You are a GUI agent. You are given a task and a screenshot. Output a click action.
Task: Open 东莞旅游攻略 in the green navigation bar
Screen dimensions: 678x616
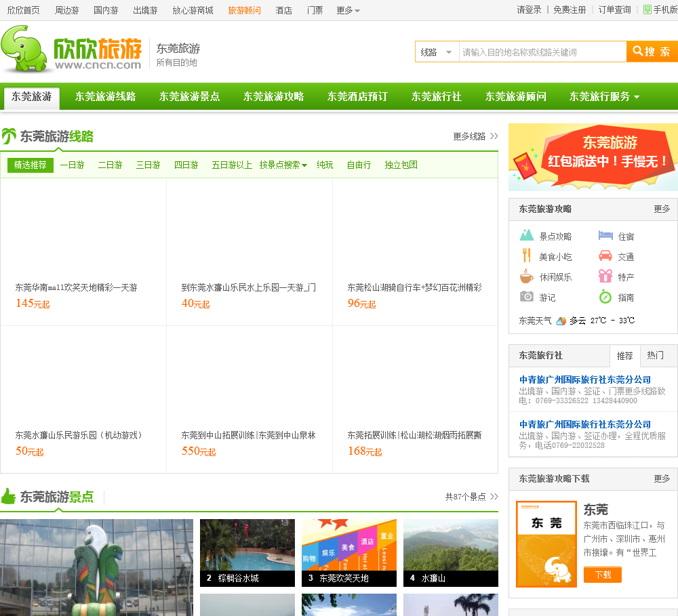273,97
